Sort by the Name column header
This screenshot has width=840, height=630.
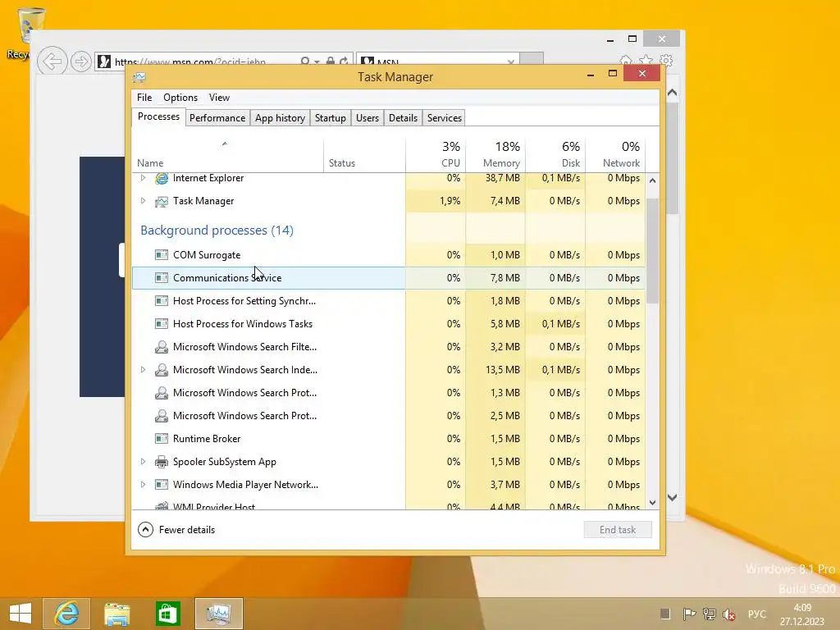pos(228,155)
